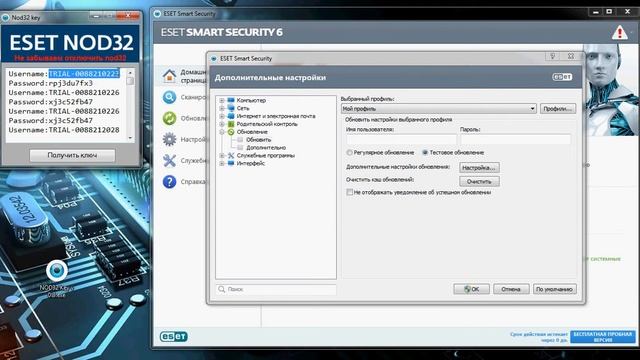640x360 pixels.
Task: Click the Scan magnifier icon in sidebar
Action: click(169, 97)
